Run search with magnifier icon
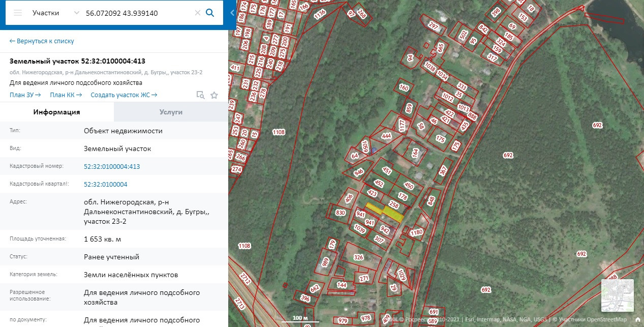This screenshot has width=644, height=327. click(210, 13)
